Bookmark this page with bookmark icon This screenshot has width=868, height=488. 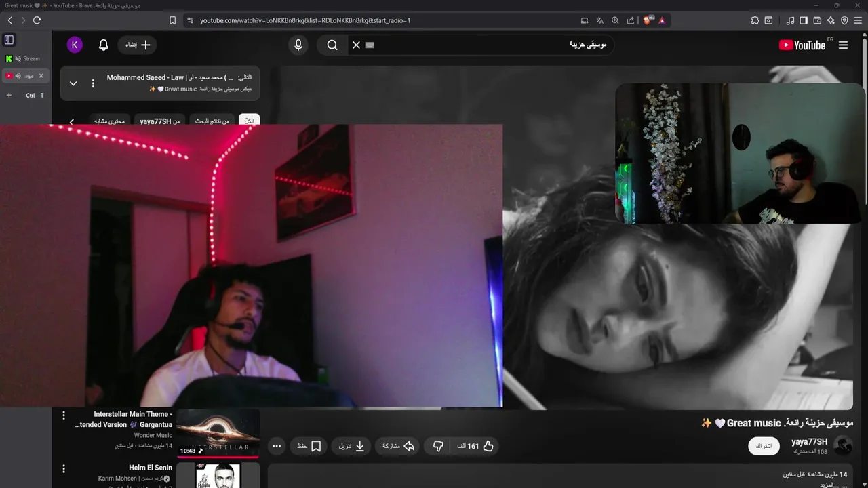(x=172, y=20)
